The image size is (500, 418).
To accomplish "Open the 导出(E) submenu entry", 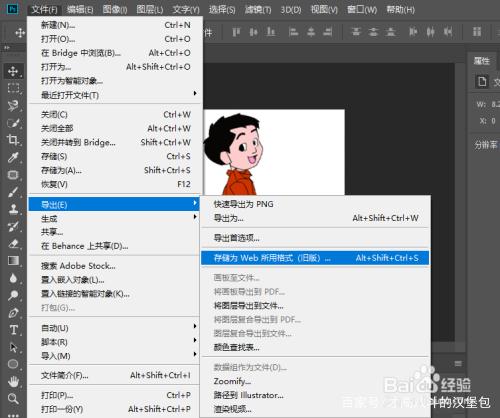I will [x=114, y=204].
